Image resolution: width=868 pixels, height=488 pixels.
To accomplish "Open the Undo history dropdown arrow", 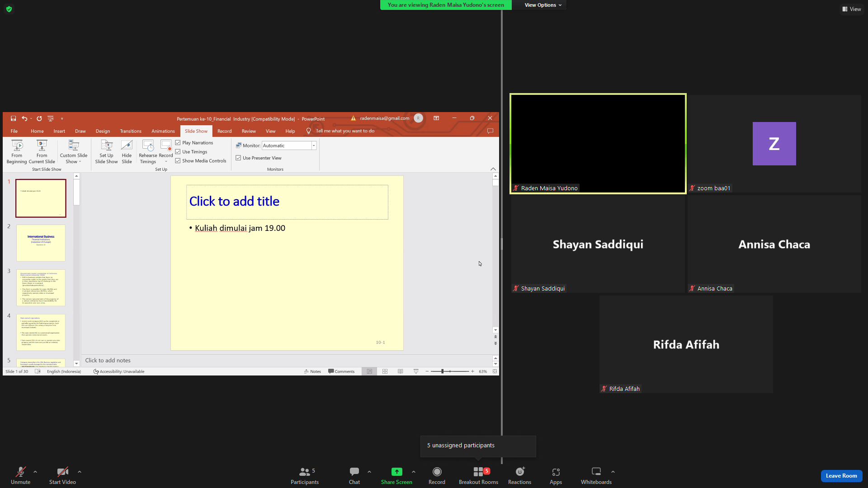I will (x=31, y=119).
